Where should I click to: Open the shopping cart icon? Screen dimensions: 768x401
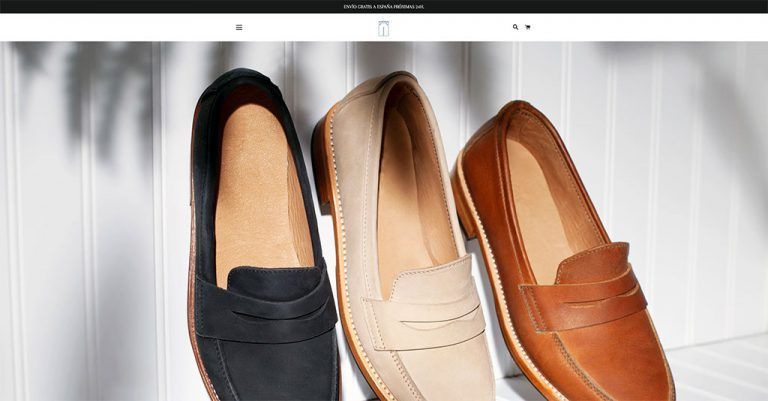pos(528,27)
